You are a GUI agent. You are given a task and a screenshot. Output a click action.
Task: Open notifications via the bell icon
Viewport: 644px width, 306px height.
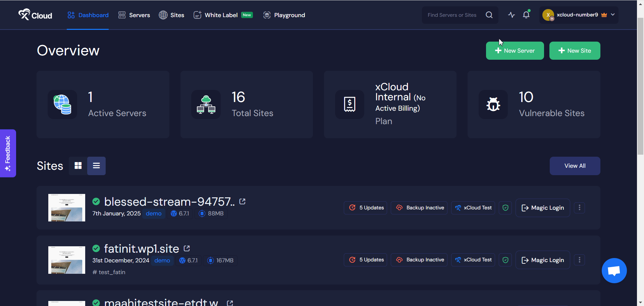[x=526, y=15]
